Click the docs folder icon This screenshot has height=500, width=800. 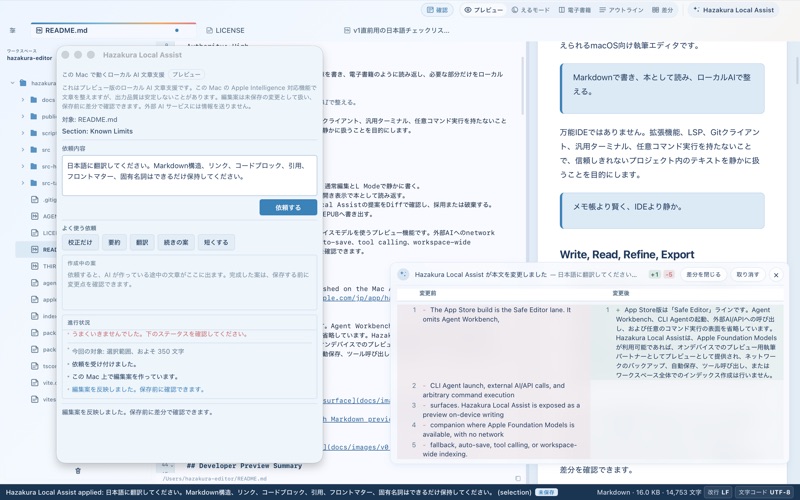[34, 99]
